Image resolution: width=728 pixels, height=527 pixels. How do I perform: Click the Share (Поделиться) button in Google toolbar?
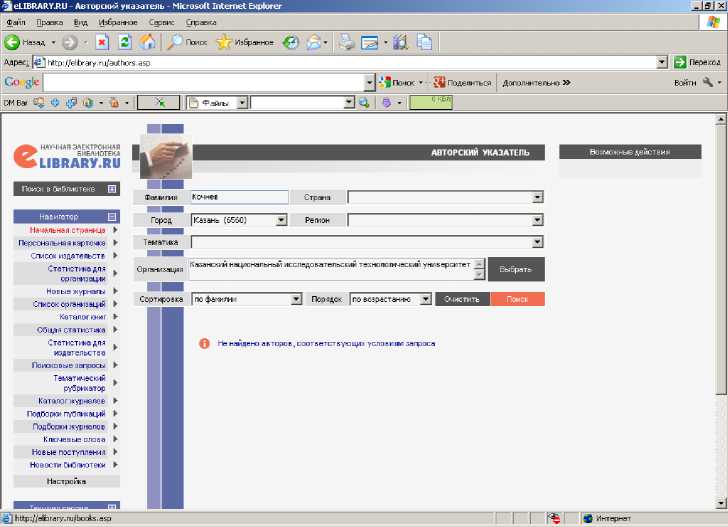pos(462,83)
